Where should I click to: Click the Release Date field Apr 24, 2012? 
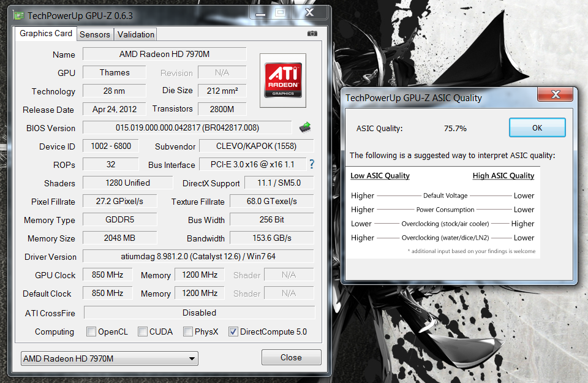point(115,109)
